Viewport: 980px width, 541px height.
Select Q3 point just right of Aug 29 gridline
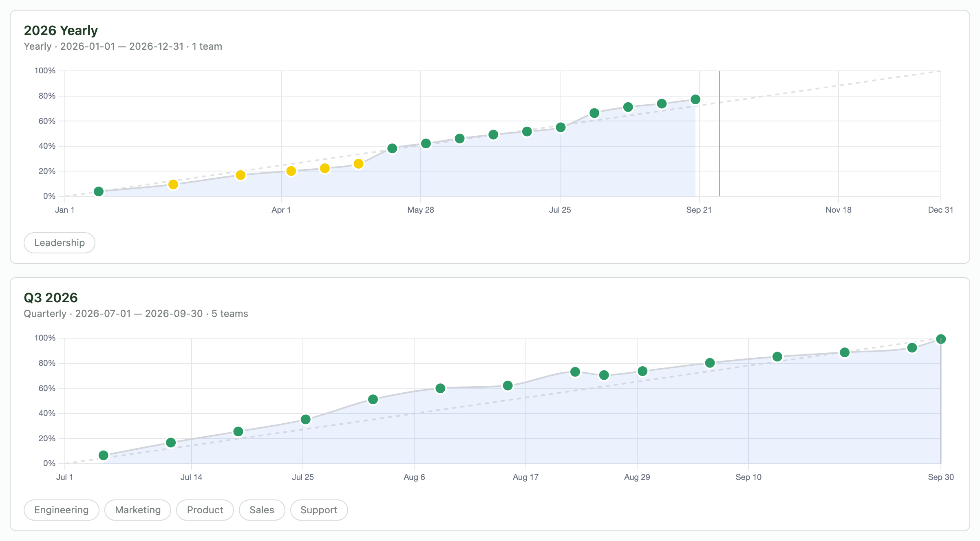pyautogui.click(x=642, y=371)
